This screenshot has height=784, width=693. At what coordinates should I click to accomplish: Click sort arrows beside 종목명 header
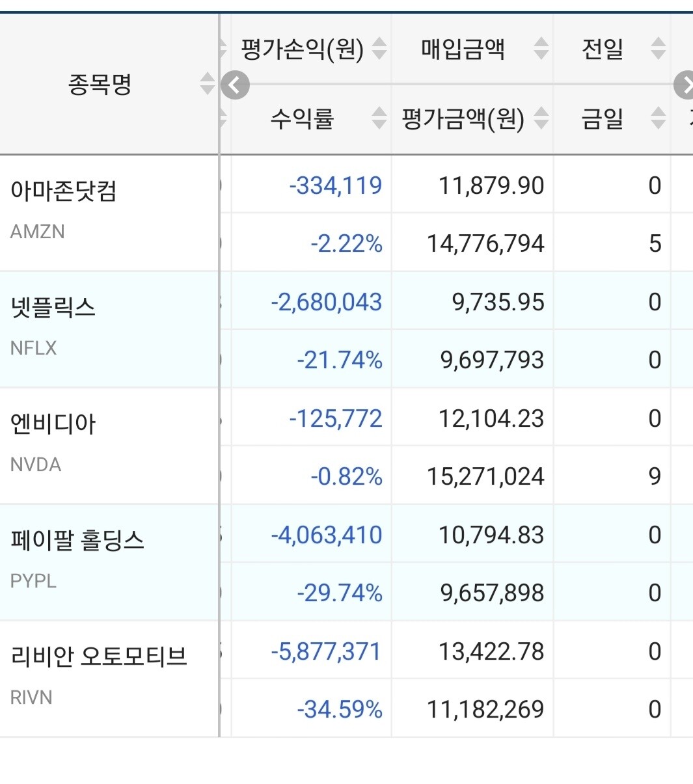206,85
